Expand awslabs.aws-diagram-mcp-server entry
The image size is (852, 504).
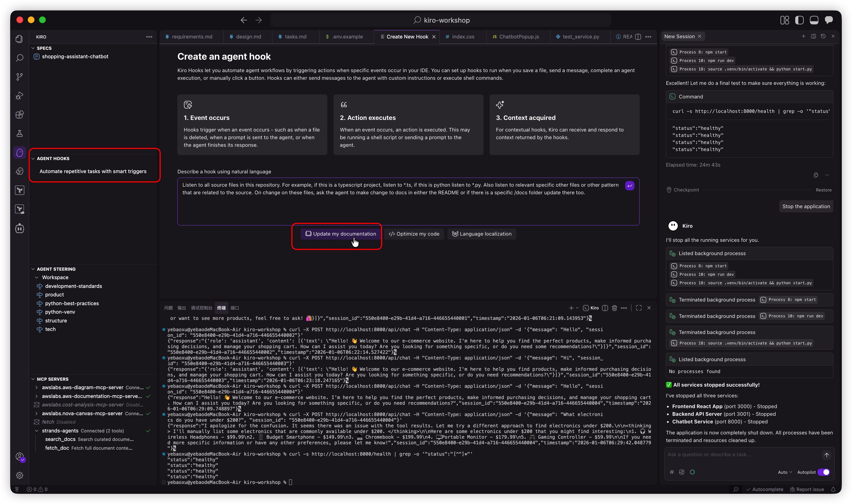pos(36,387)
